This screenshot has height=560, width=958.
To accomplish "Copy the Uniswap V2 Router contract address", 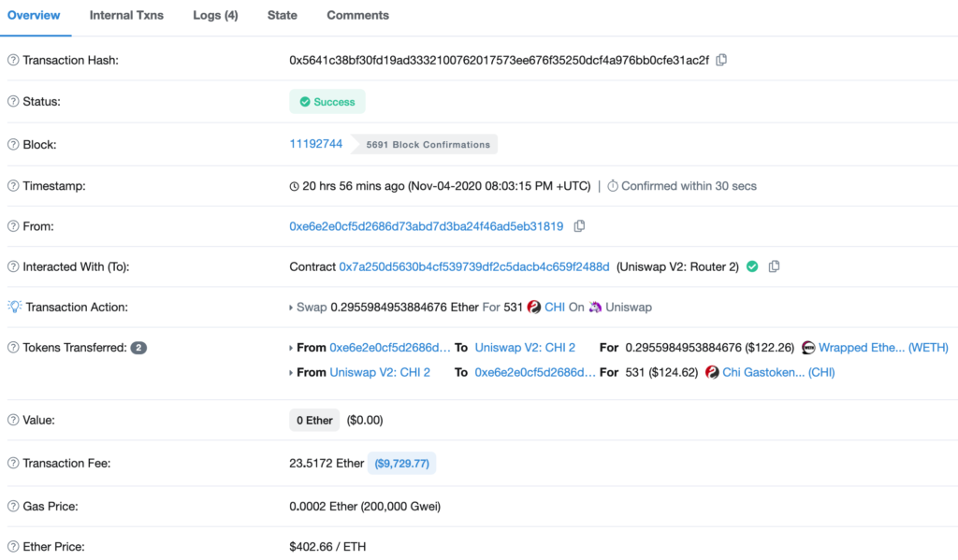I will [x=774, y=266].
